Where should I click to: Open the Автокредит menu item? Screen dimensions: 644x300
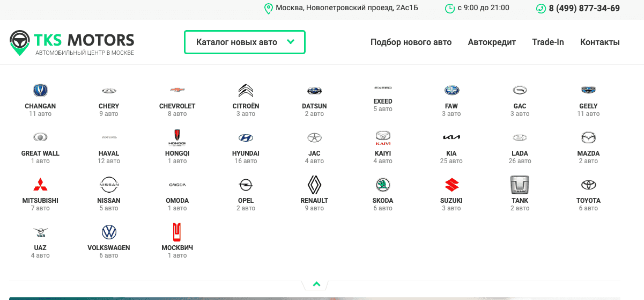(492, 42)
